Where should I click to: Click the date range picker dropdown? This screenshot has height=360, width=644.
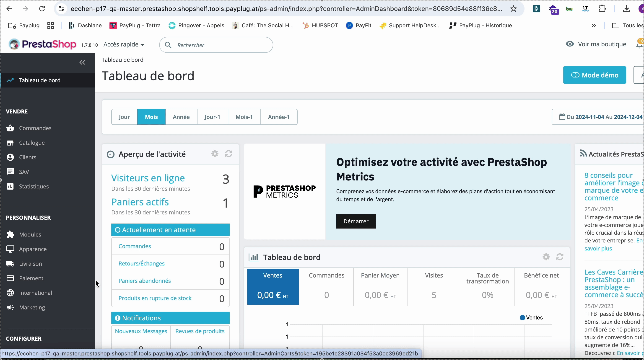click(x=600, y=117)
